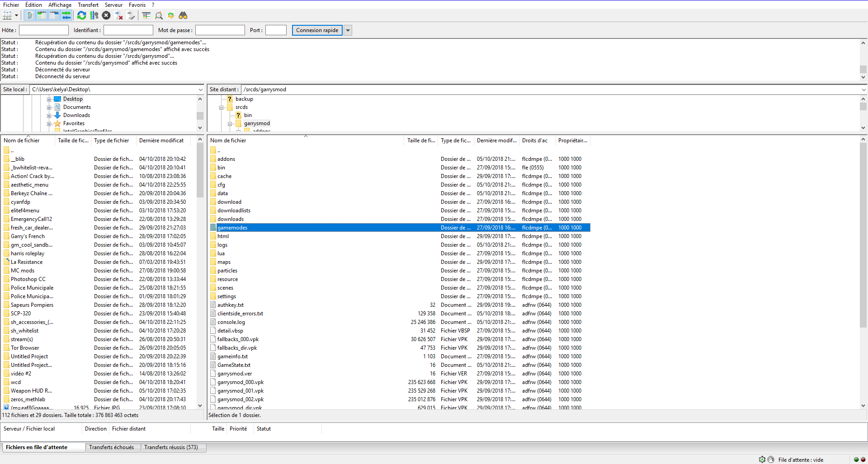
Task: Click the garrysmod_000.vpk file icon
Action: click(213, 382)
